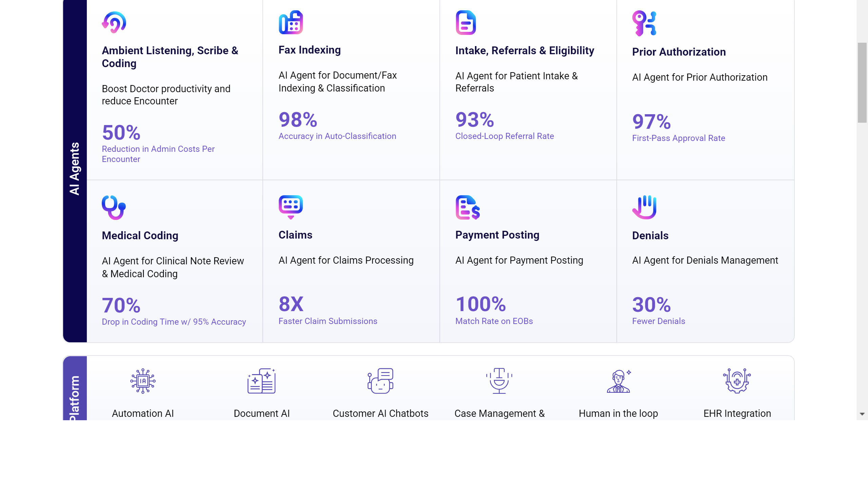Click the EHR Integration gear icon
The image size is (868, 488).
pyautogui.click(x=737, y=381)
